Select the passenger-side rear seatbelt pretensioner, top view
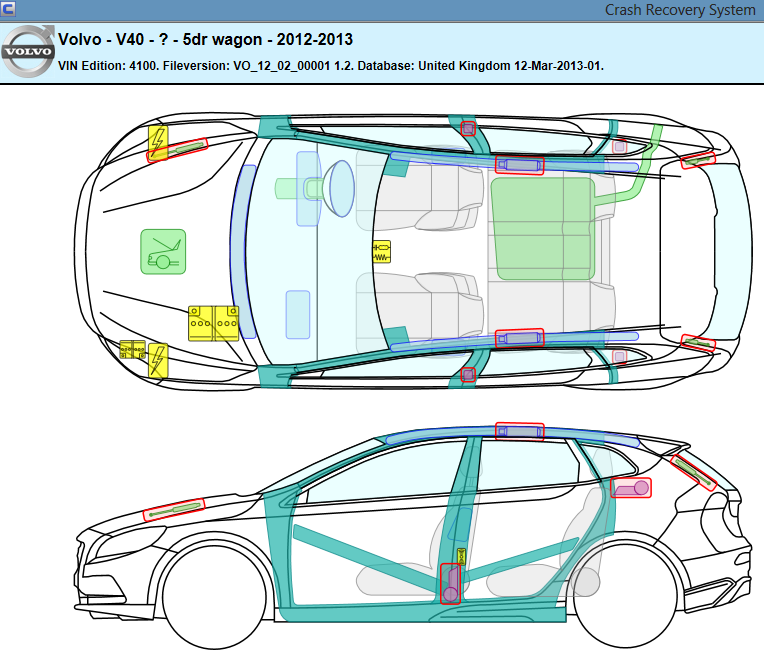This screenshot has height=657, width=764. (619, 357)
